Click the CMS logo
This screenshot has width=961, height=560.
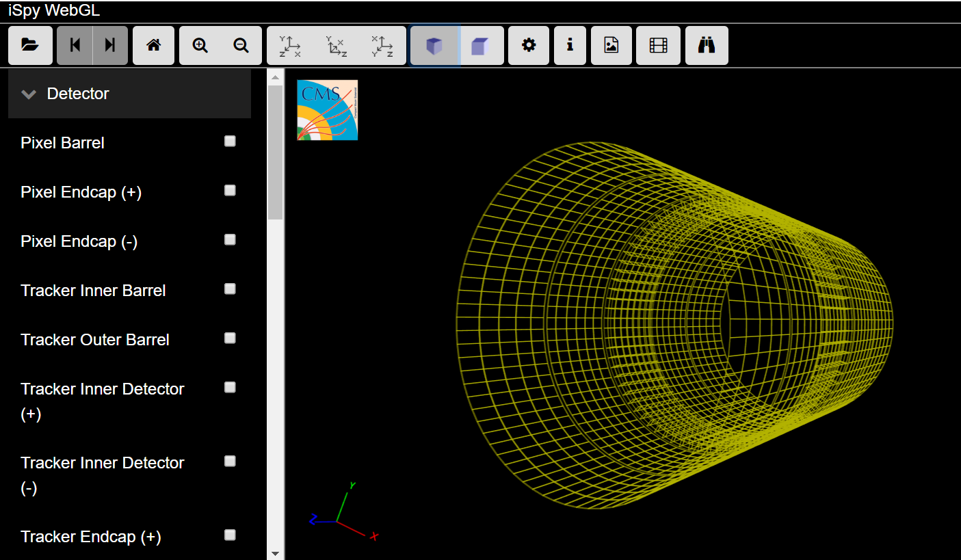328,110
